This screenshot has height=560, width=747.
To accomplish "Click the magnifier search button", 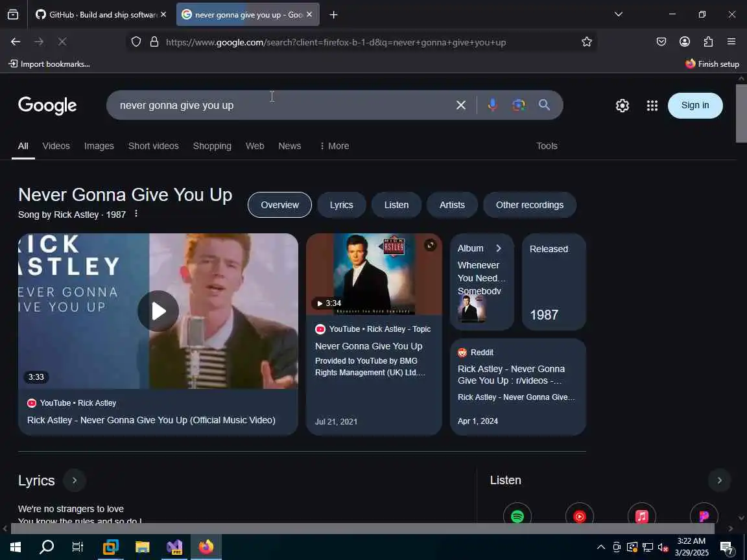I will coord(545,105).
